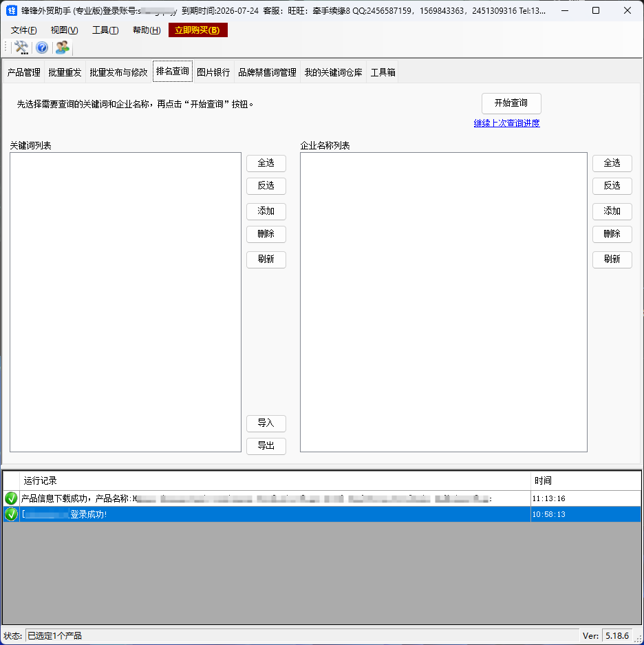Click green check icon beside 产品信息下载成功 entry
644x645 pixels.
[x=11, y=498]
